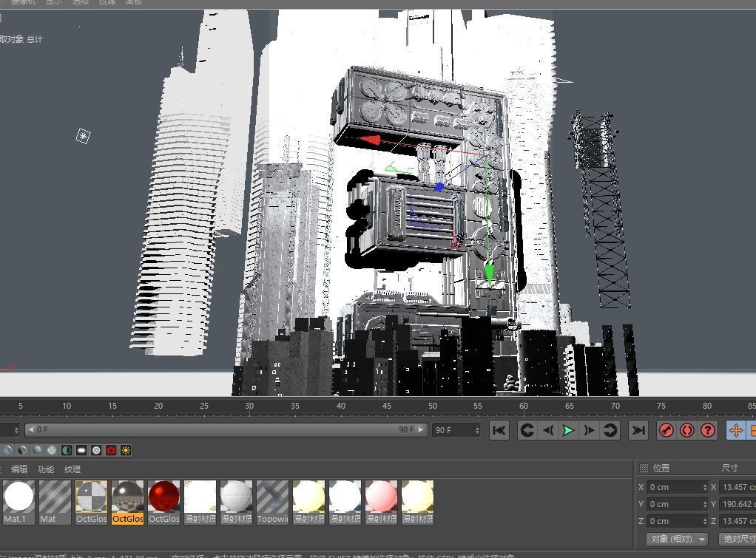Toggle the red autokeying icon
Screen dimensions: 756x558
tap(687, 430)
